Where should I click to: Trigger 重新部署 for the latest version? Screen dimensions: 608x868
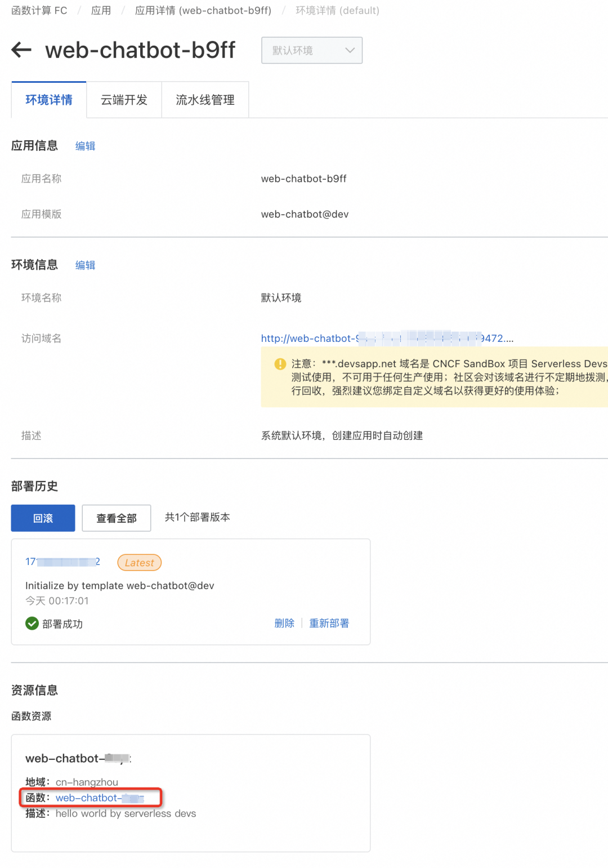(329, 623)
